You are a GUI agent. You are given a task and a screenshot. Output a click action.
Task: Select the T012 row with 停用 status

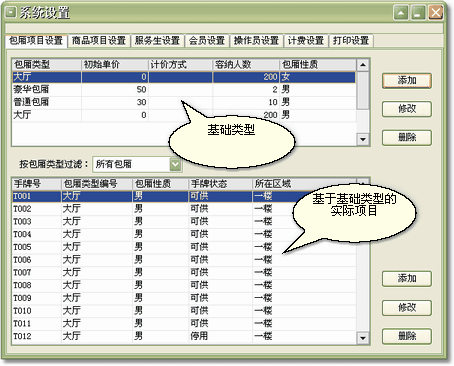tap(184, 336)
